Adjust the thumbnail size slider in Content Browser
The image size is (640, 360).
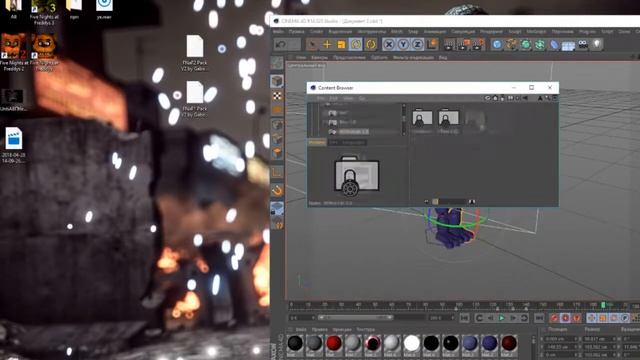[449, 202]
